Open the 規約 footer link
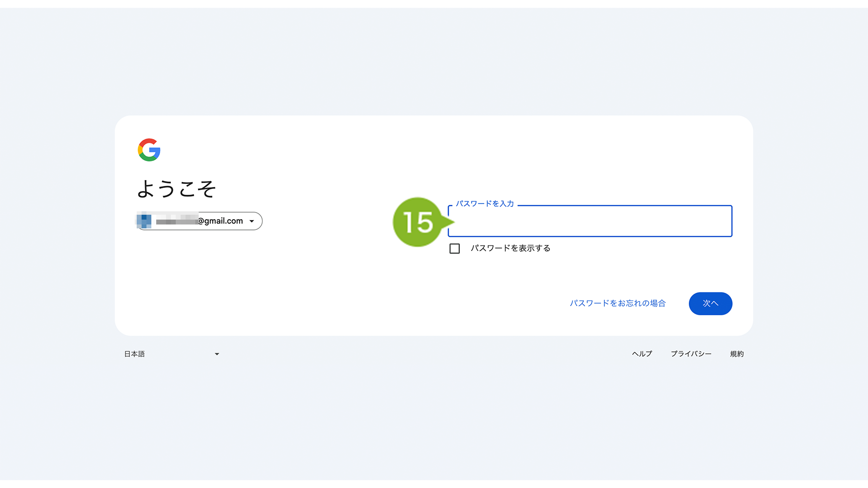The image size is (868, 488). [737, 354]
